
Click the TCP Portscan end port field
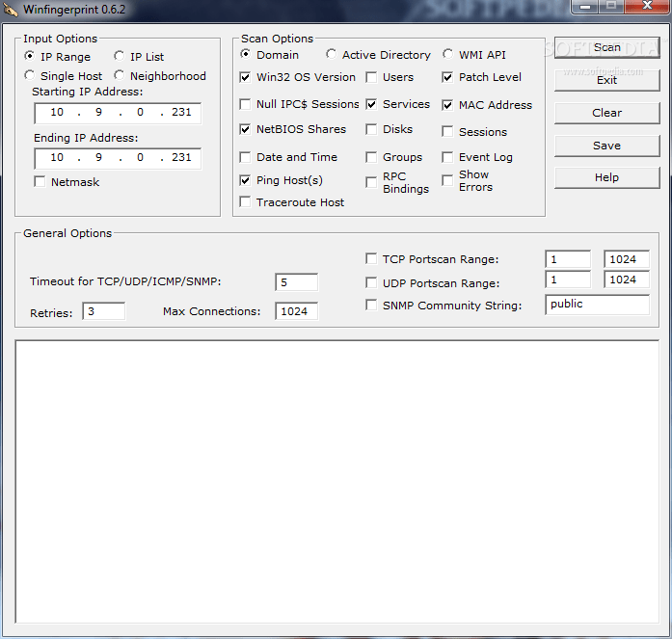pos(627,259)
